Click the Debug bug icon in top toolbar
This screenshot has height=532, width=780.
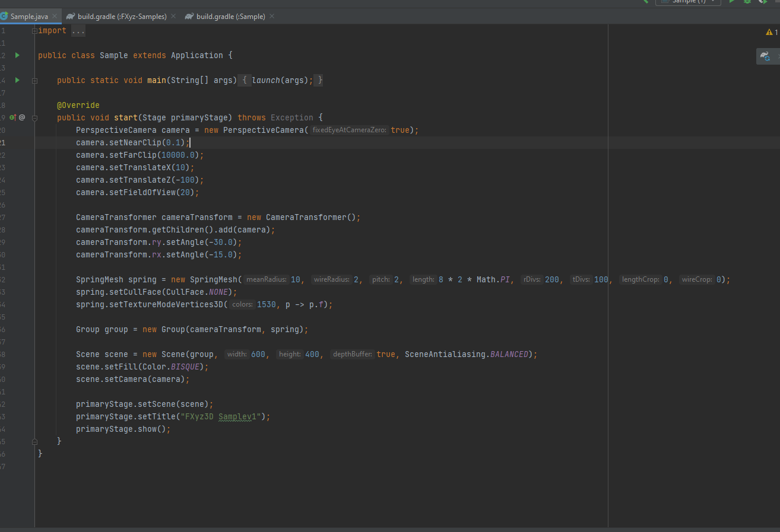click(x=747, y=2)
